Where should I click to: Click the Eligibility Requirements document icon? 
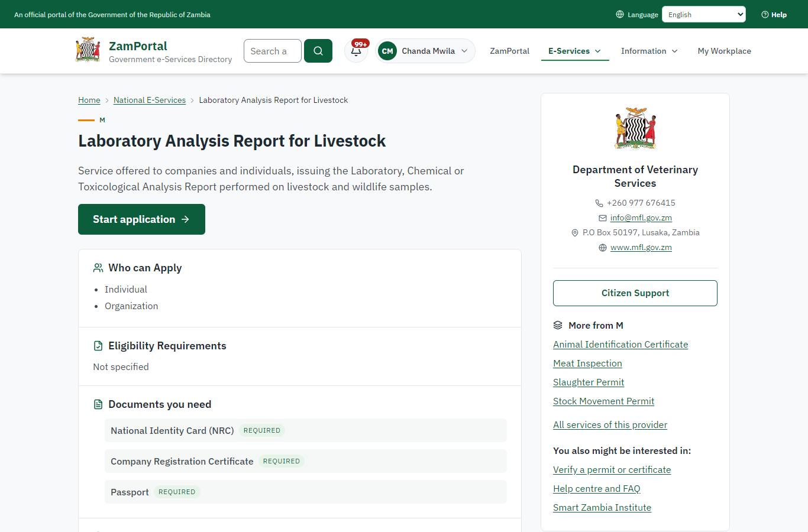pyautogui.click(x=98, y=346)
